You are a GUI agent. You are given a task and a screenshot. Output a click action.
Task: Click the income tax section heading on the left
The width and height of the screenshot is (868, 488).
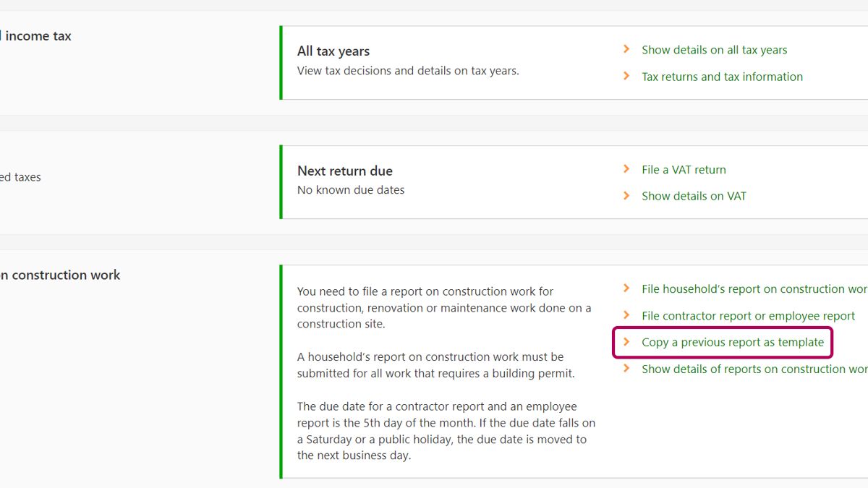coord(36,36)
